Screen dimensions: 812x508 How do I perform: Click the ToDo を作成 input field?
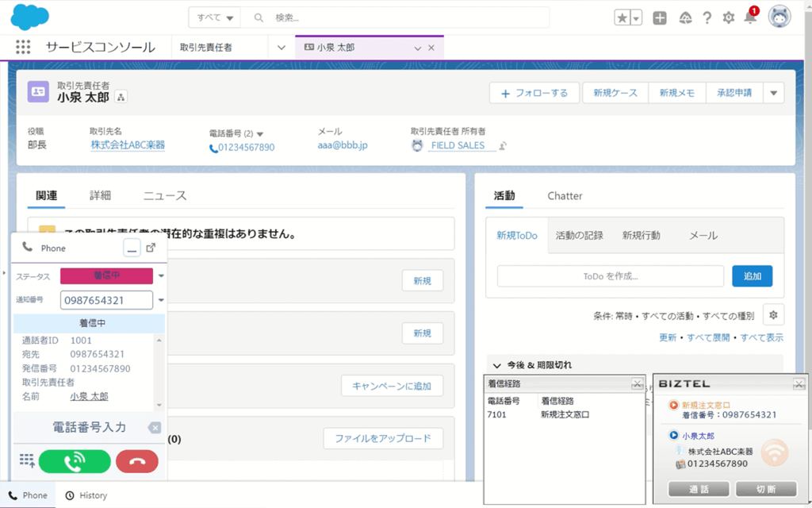(x=610, y=276)
